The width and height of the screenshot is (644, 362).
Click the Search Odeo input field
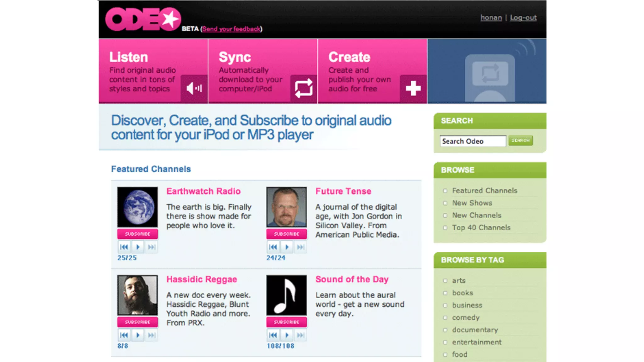pos(473,141)
